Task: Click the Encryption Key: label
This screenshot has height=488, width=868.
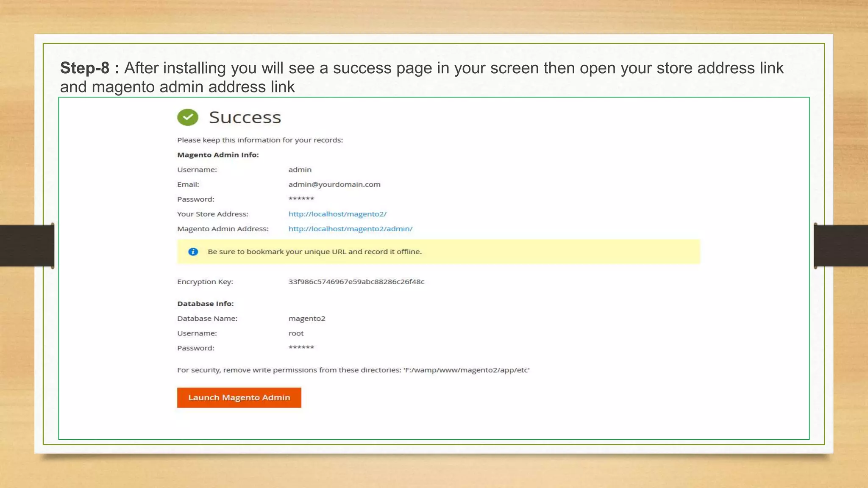Action: coord(205,282)
